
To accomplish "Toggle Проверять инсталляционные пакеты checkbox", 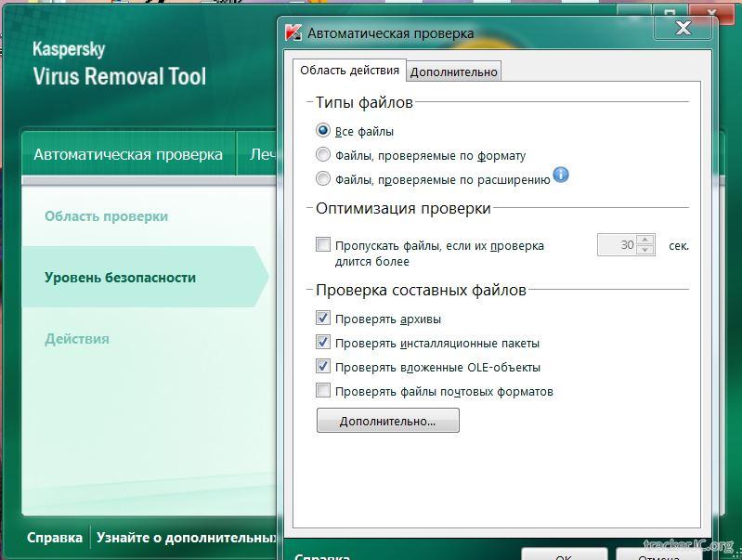I will pos(323,343).
